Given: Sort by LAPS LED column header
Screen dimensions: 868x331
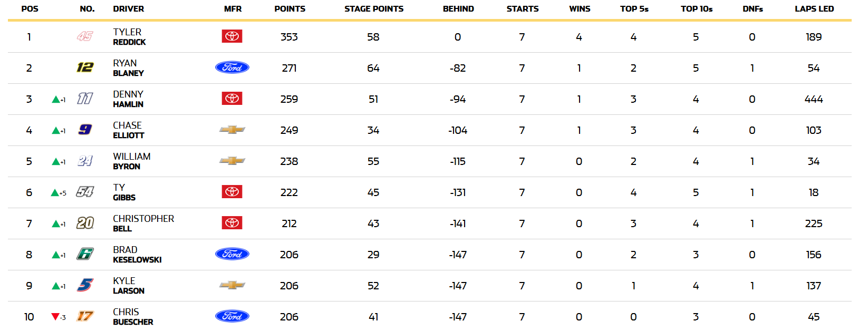Looking at the screenshot, I should coord(814,9).
